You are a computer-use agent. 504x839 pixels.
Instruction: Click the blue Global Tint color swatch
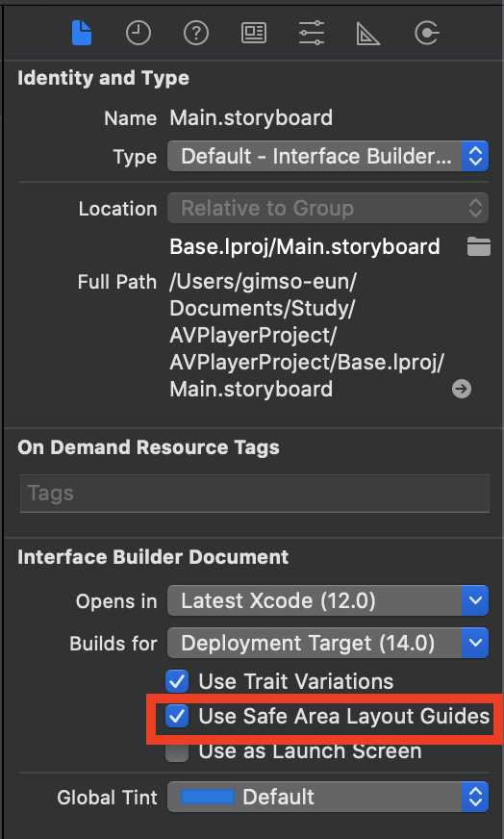[208, 797]
